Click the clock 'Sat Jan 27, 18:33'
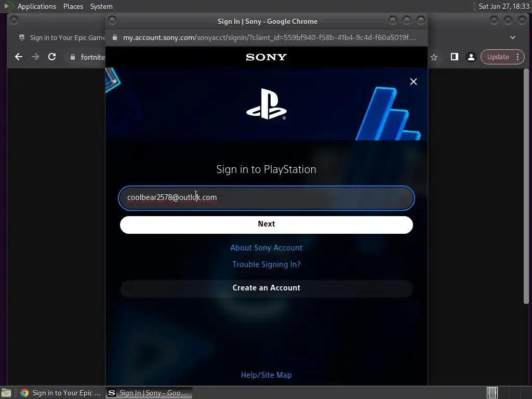The height and width of the screenshot is (399, 532). pyautogui.click(x=503, y=6)
